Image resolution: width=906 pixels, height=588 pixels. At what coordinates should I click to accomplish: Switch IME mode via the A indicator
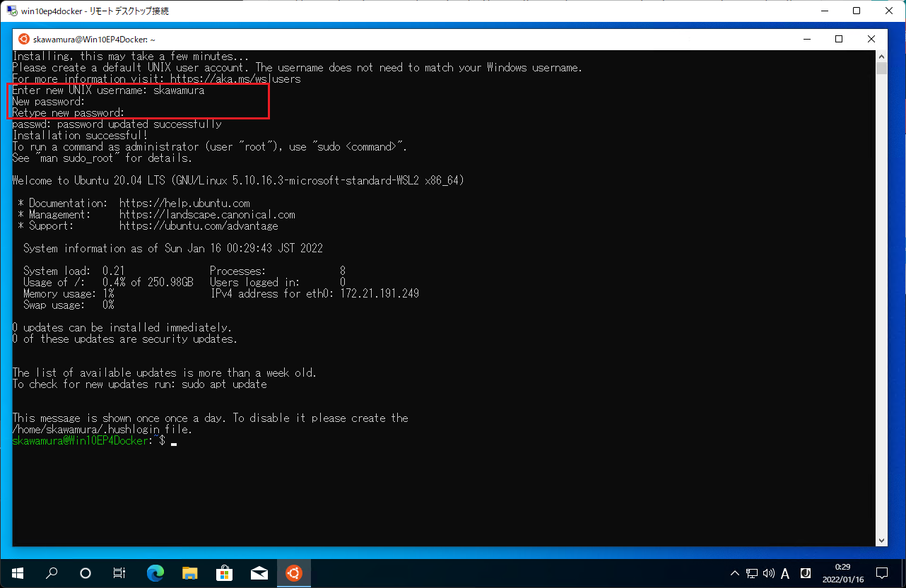point(785,574)
